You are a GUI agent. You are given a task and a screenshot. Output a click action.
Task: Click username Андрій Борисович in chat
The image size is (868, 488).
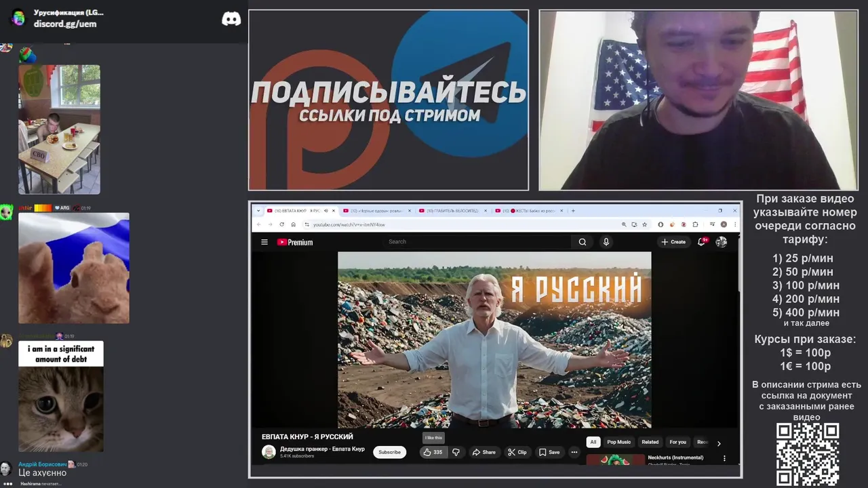(42, 464)
